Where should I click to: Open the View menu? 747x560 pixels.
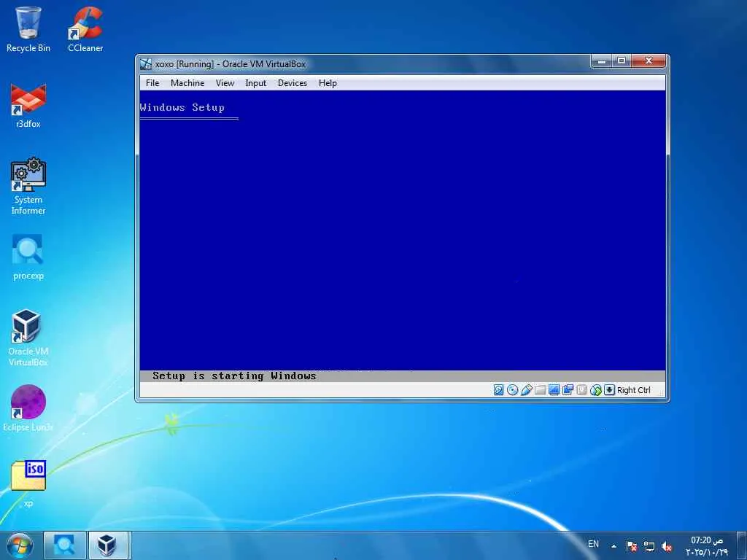pyautogui.click(x=225, y=83)
